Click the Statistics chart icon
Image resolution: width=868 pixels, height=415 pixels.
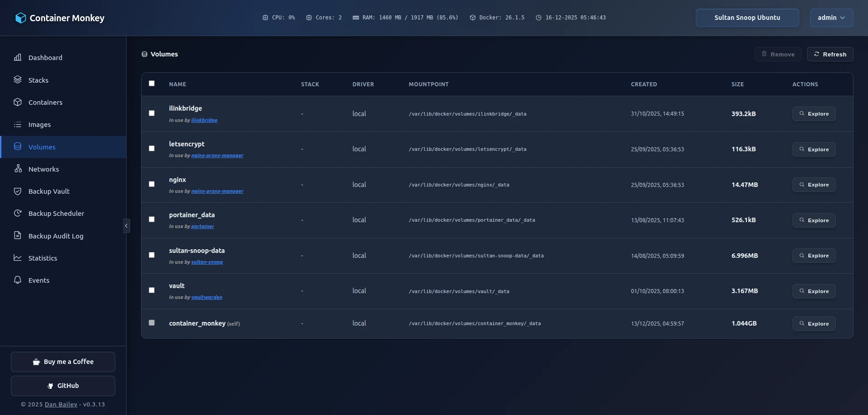coord(18,258)
